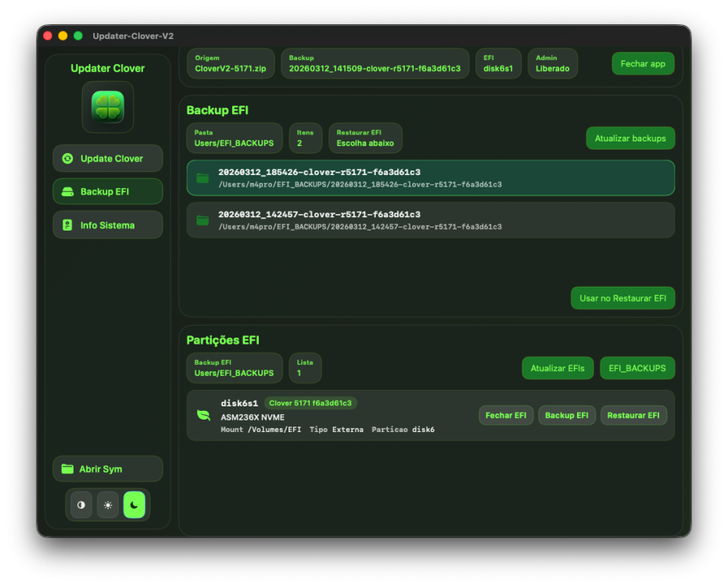The width and height of the screenshot is (728, 586).
Task: Click the Backup EFI section heading
Action: [x=217, y=110]
